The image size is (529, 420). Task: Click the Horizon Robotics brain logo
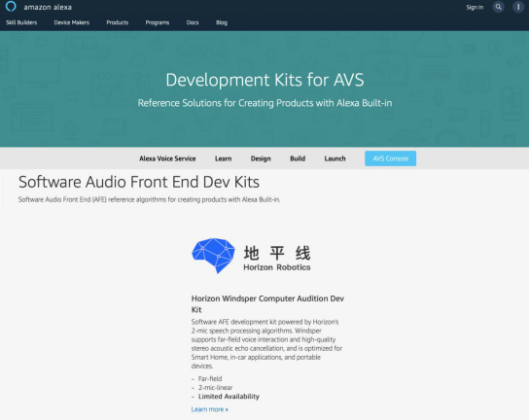point(214,256)
